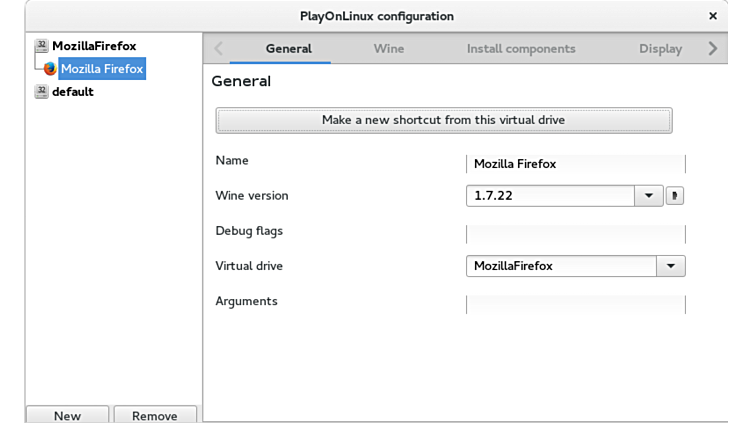Screen dimensions: 752x423
Task: Expand the Virtual drive combo box
Action: 670,266
